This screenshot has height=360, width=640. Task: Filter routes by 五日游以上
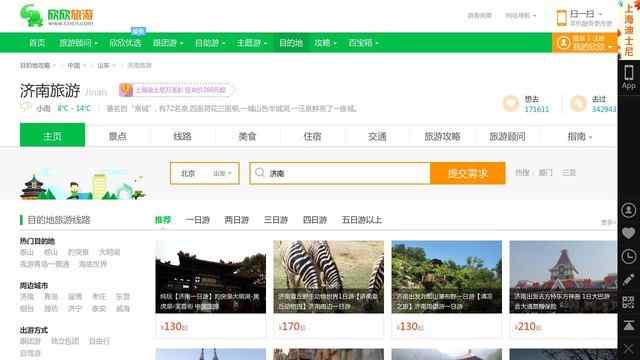362,220
